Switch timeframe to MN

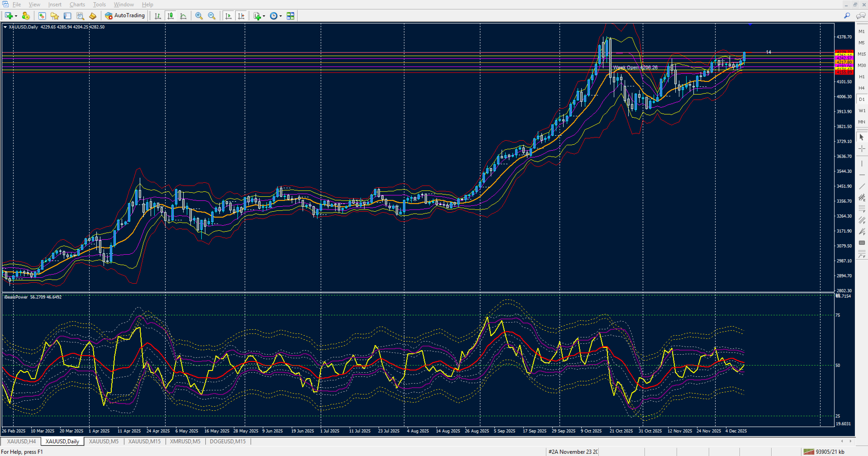point(862,122)
